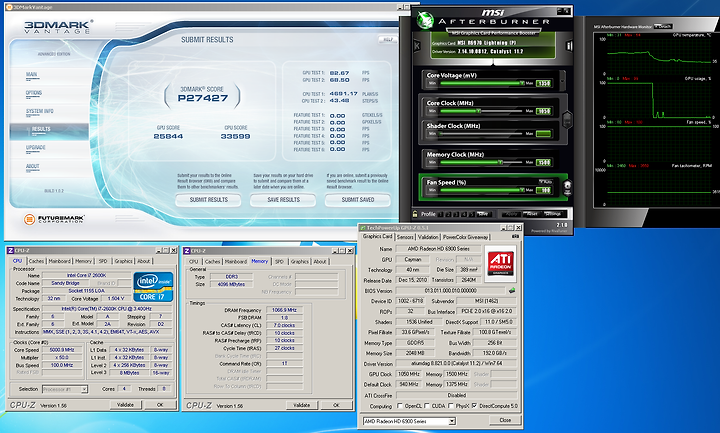
Task: Switch to Caches tab in left CPU-Z
Action: 36,261
